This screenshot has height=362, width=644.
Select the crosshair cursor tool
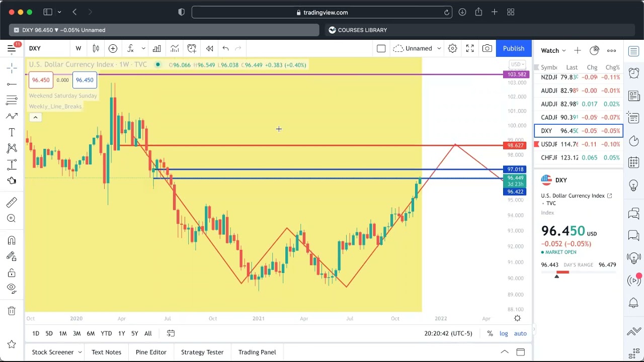point(12,67)
